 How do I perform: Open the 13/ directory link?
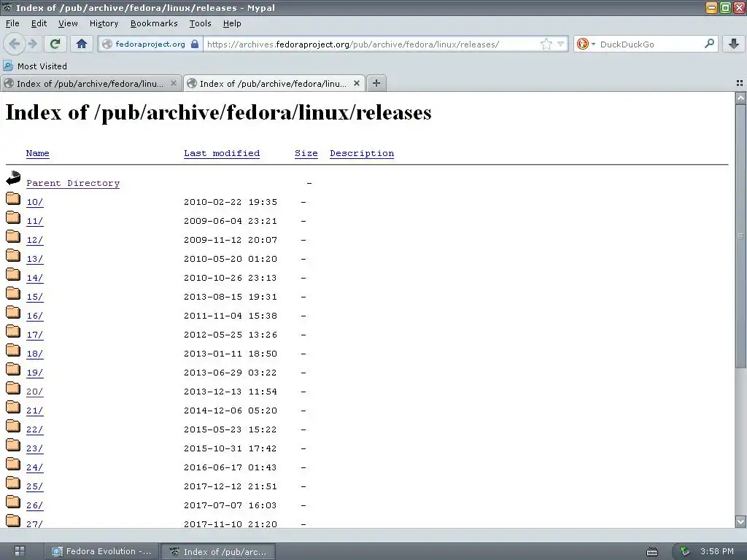pos(35,259)
